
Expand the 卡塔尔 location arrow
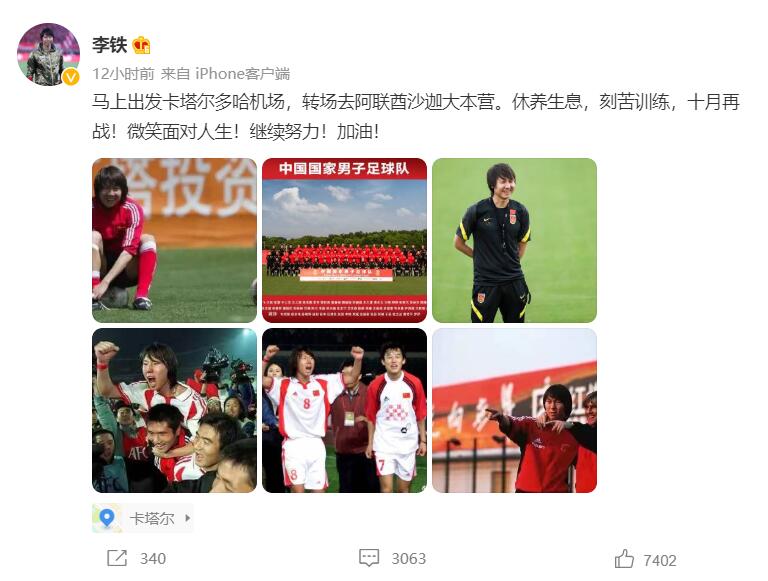(188, 518)
